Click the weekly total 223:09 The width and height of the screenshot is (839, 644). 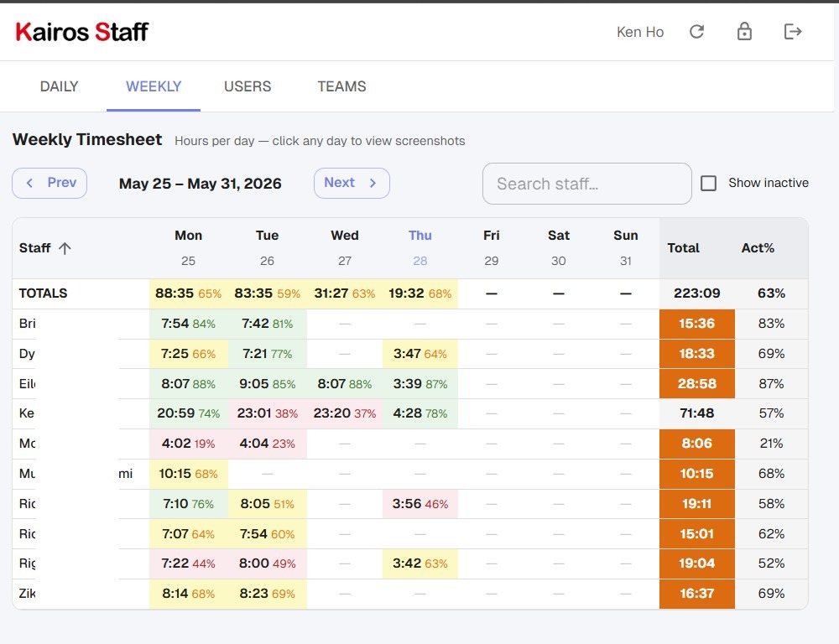point(696,293)
